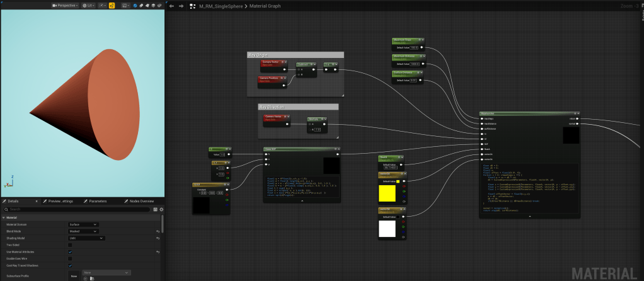Click the browse-to-asset folder icon under Subsurface Profile

(x=92, y=278)
